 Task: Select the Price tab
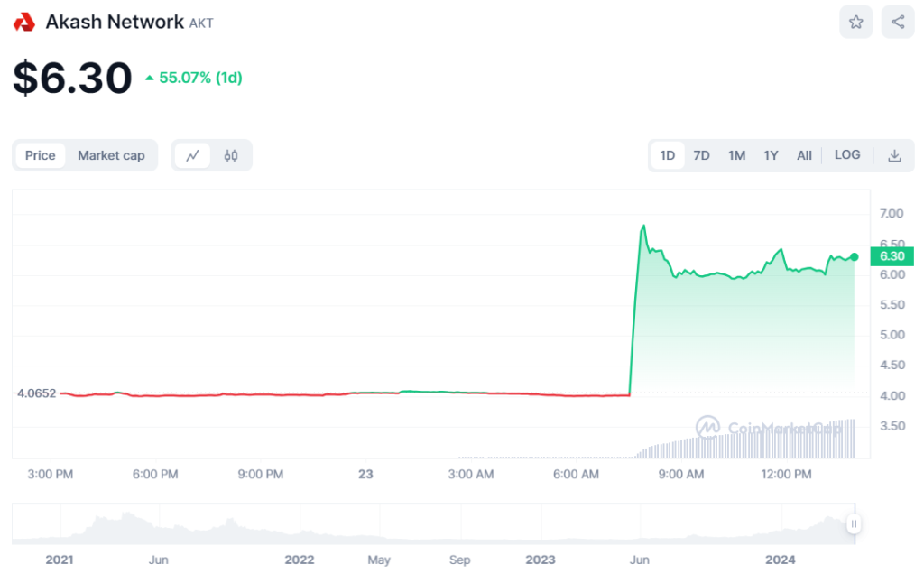[x=40, y=155]
